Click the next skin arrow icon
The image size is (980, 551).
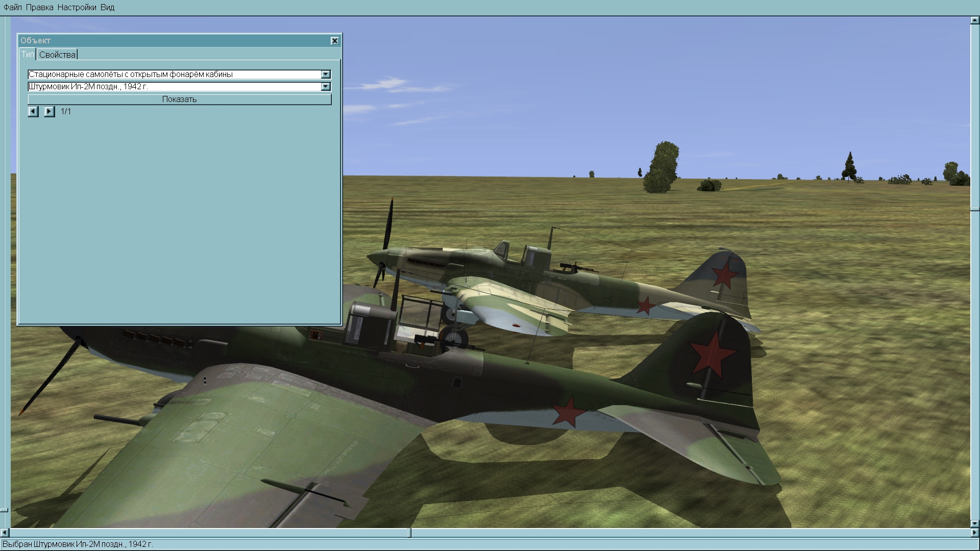(x=49, y=111)
